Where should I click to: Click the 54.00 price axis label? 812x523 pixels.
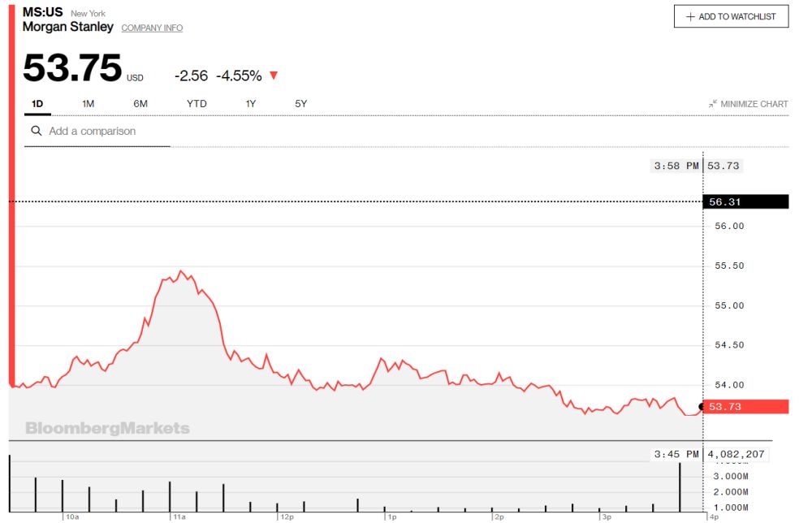729,385
